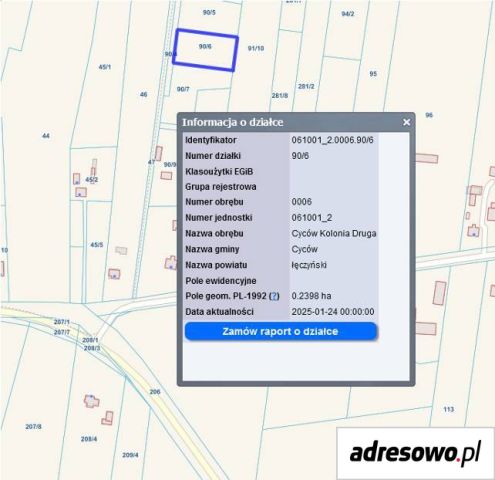Click the Numer działki value 90/6 in the dialog
495x480 pixels.
coord(300,156)
